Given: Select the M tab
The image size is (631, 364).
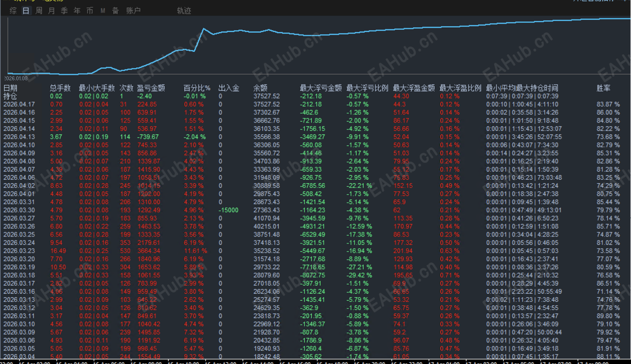Looking at the screenshot, I should tap(103, 11).
